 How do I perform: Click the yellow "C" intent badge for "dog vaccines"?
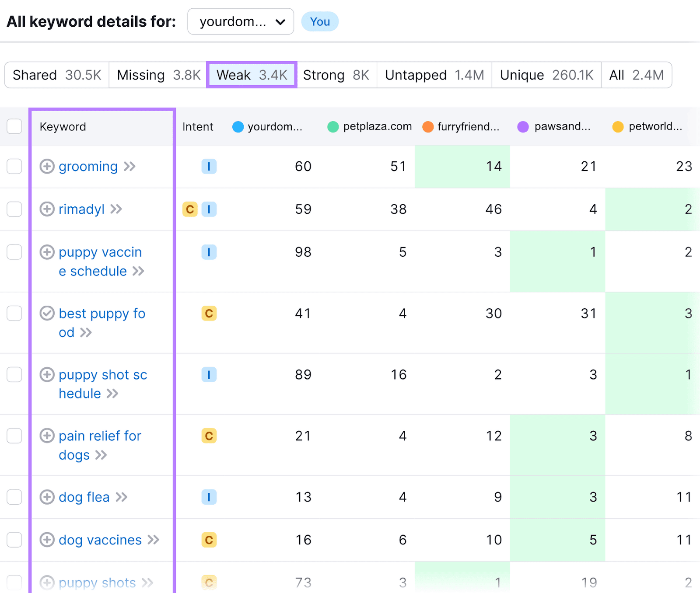click(209, 540)
